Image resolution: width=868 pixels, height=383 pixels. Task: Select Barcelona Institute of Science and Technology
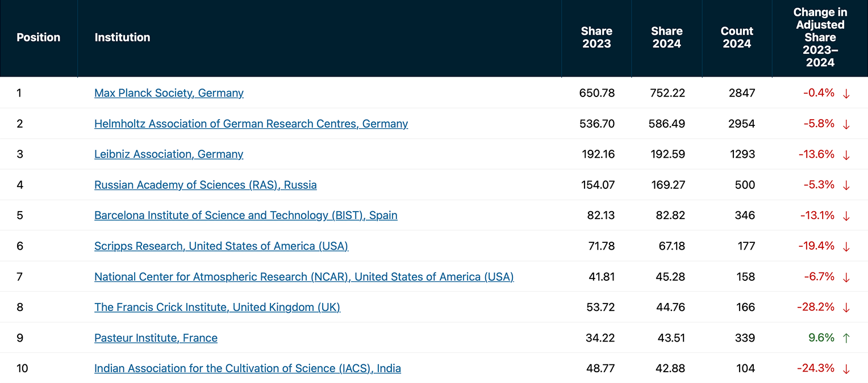coord(245,216)
